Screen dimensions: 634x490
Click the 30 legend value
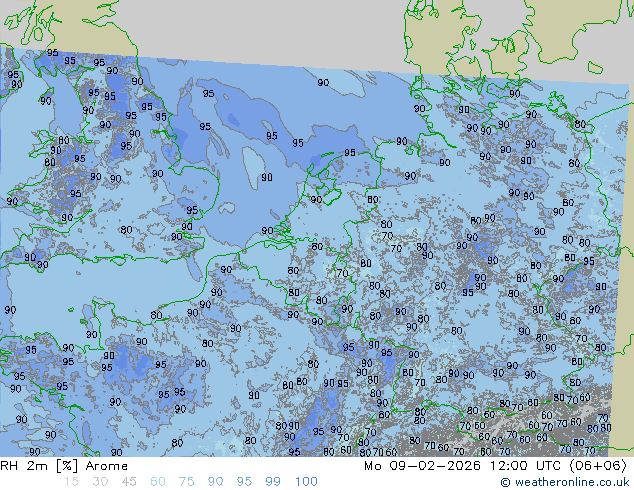(x=100, y=482)
